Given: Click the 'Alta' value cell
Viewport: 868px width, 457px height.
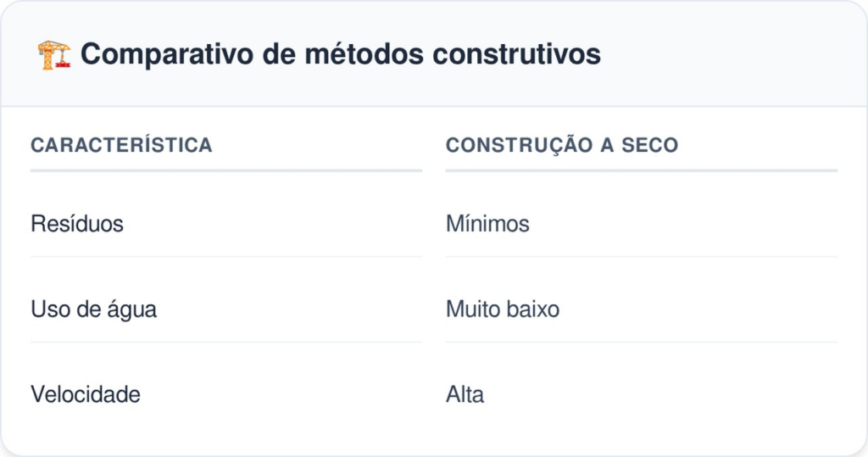Looking at the screenshot, I should [465, 394].
